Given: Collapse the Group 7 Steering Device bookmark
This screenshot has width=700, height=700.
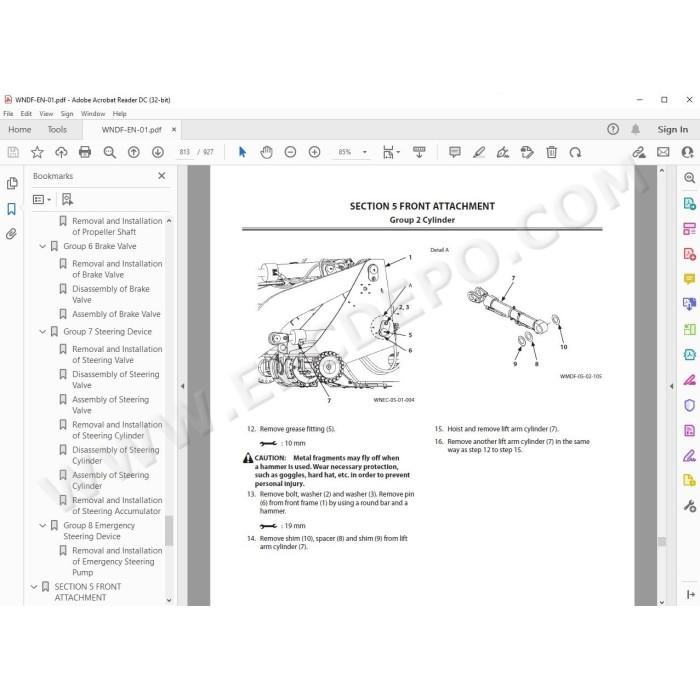Looking at the screenshot, I should 42,331.
